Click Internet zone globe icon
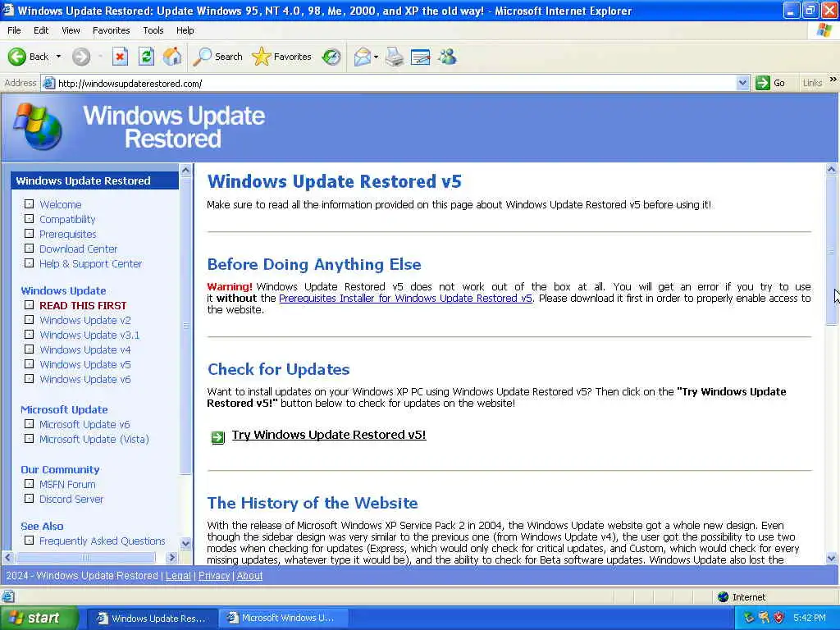Screen dimensions: 840x630 pyautogui.click(x=723, y=597)
